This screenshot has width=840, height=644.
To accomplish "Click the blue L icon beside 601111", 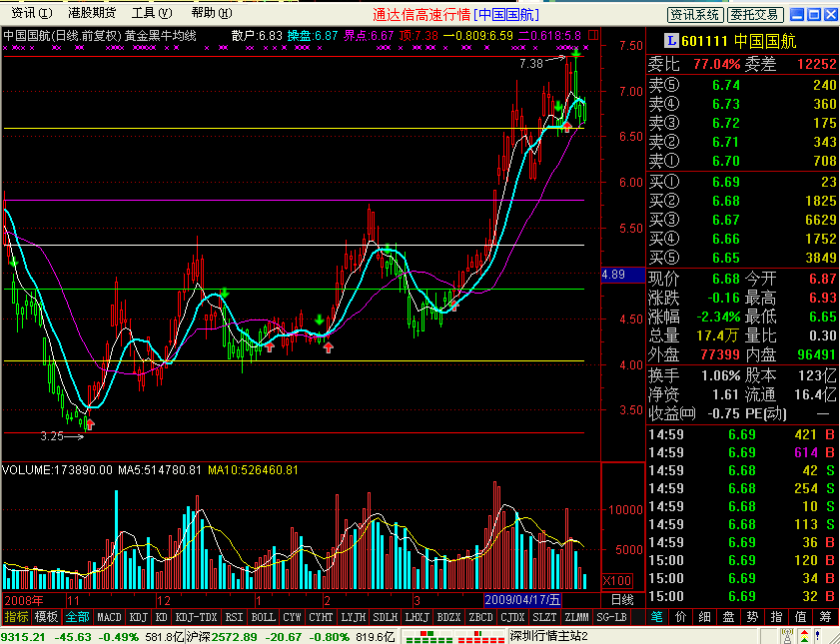I will tap(671, 41).
